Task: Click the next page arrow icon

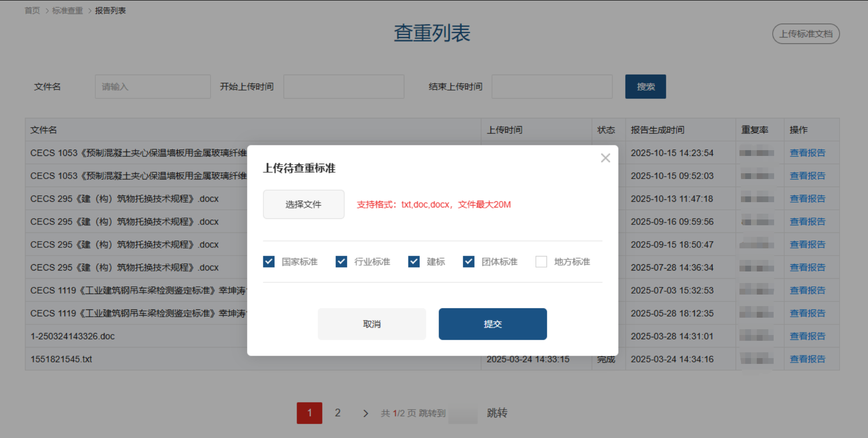Action: click(365, 413)
